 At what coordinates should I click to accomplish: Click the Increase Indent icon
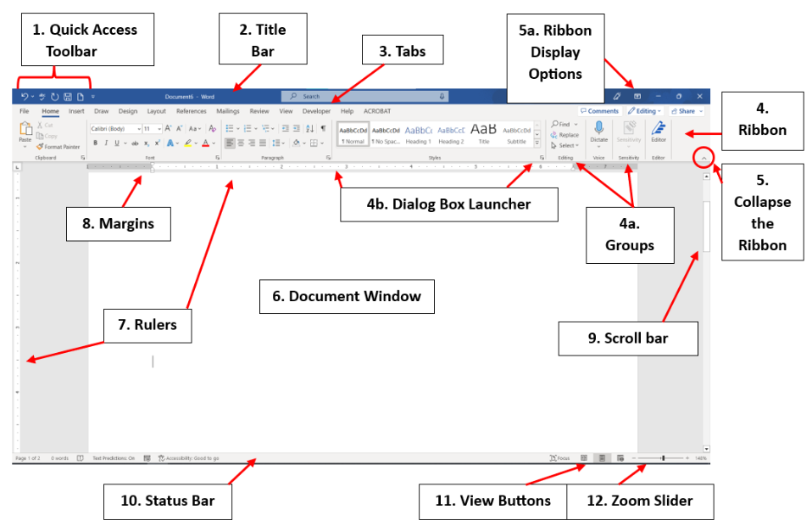[x=296, y=128]
